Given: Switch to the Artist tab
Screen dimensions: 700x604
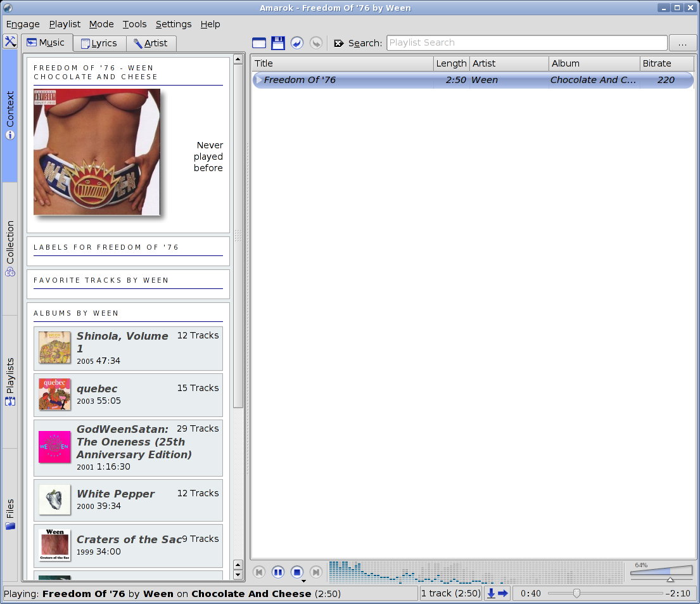Looking at the screenshot, I should (x=151, y=43).
